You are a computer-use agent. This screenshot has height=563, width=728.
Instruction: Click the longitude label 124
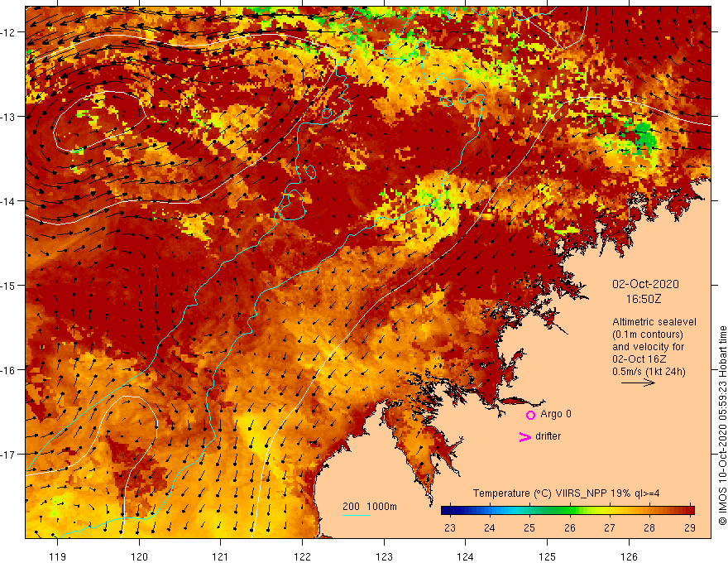point(466,556)
